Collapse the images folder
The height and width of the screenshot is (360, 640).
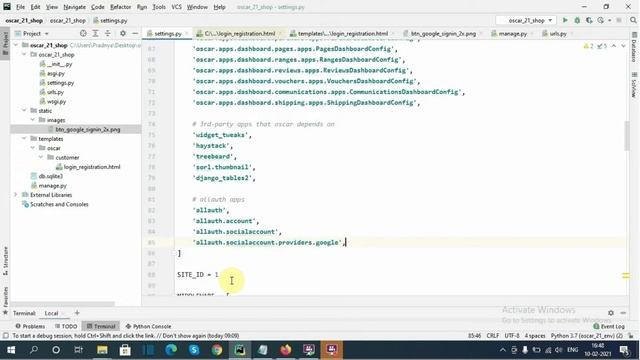click(33, 120)
